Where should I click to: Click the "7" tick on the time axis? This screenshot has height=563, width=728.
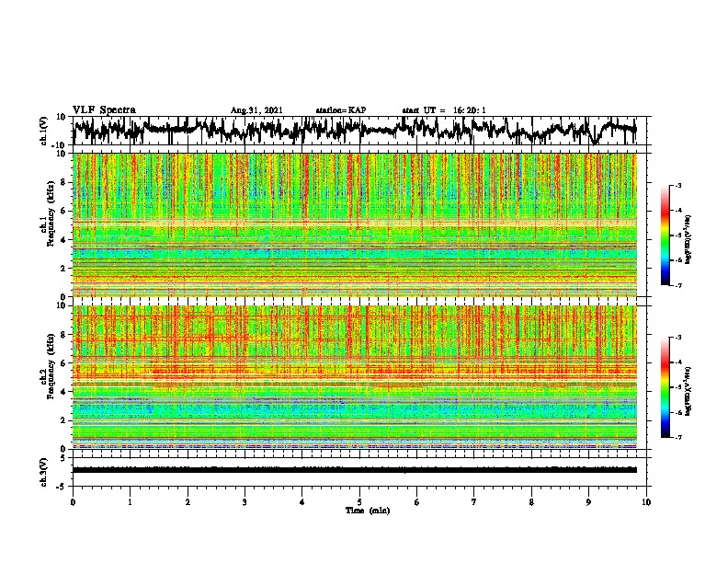tap(474, 502)
